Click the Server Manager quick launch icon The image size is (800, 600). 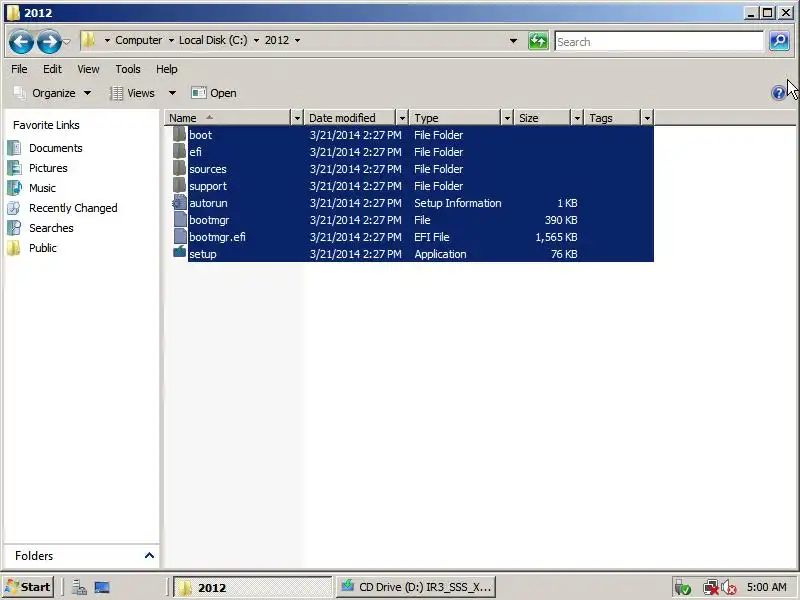click(x=79, y=588)
